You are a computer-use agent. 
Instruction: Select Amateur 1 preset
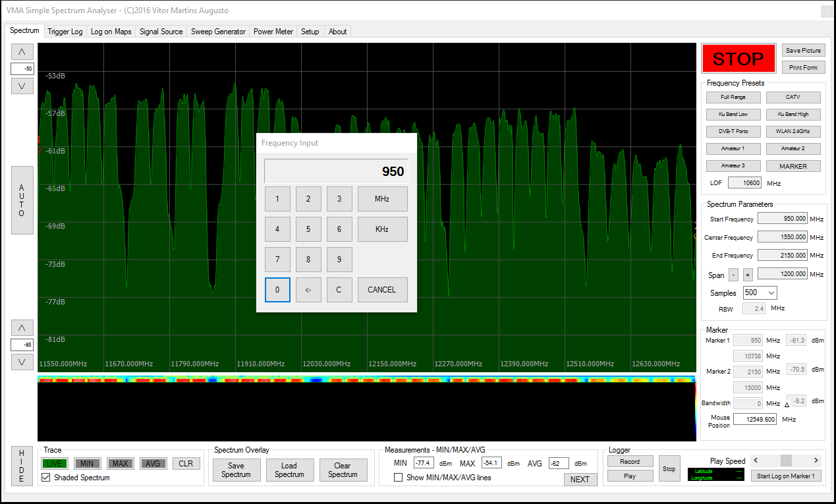point(733,149)
